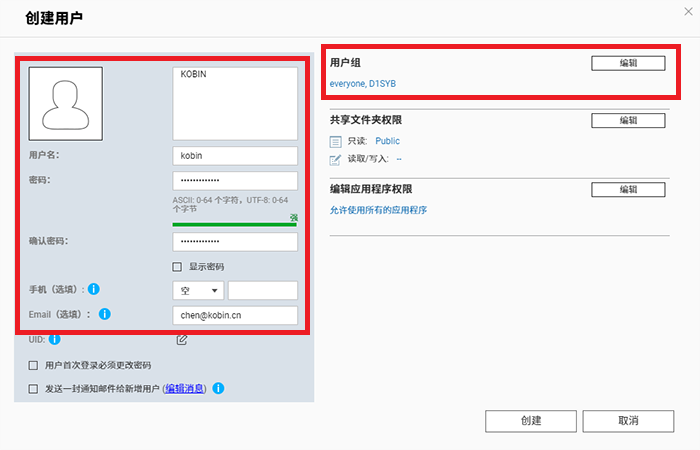Viewport: 700px width, 450px height.
Task: Click the green 强 strength label
Action: click(294, 217)
